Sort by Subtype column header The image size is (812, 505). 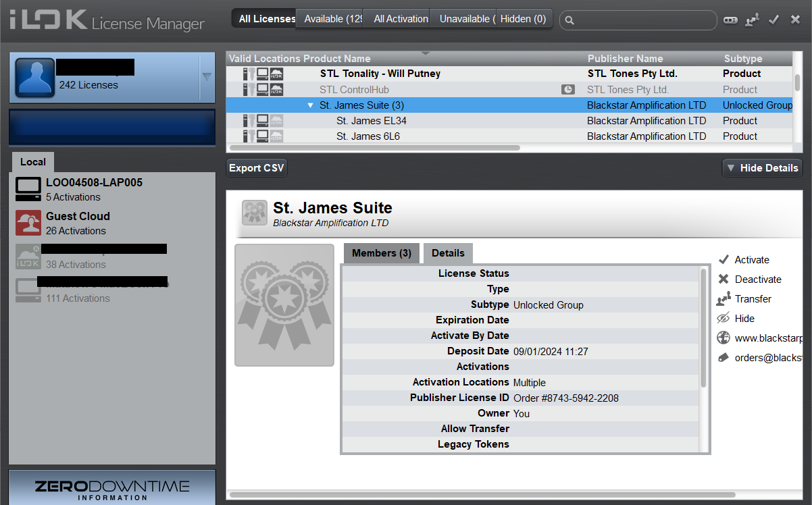743,59
